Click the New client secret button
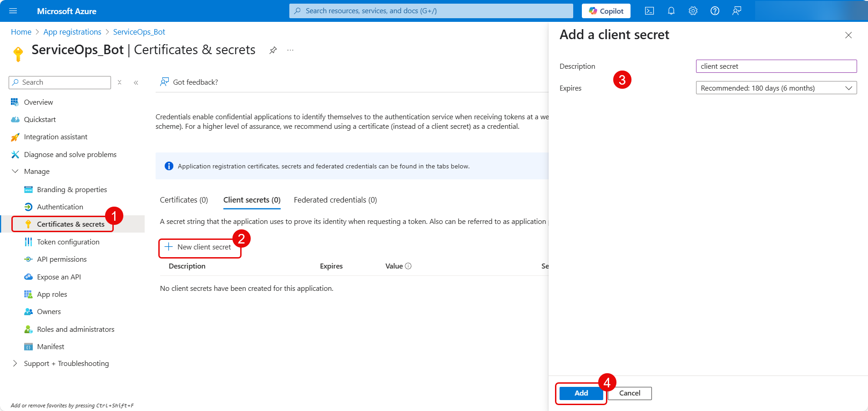The height and width of the screenshot is (411, 868). (199, 247)
